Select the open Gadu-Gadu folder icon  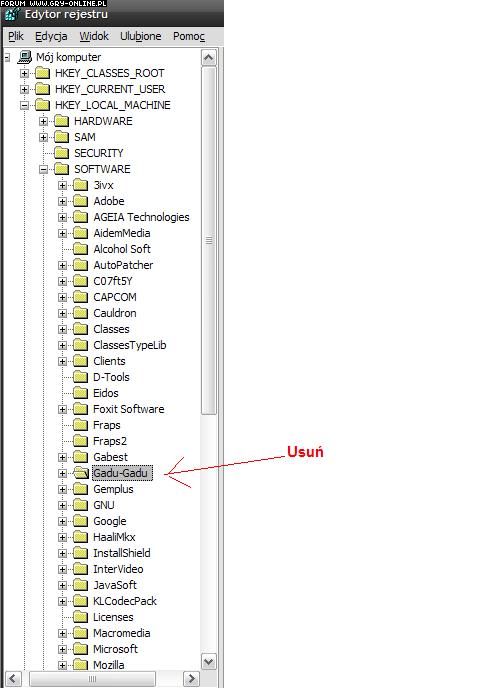[x=81, y=473]
